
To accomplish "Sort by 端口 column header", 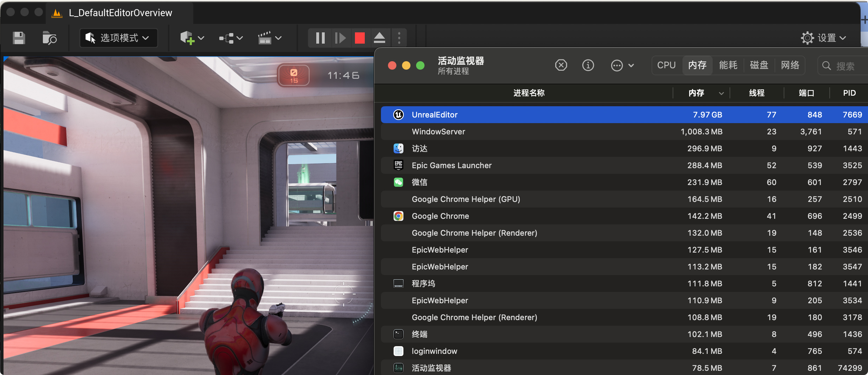I will (807, 93).
